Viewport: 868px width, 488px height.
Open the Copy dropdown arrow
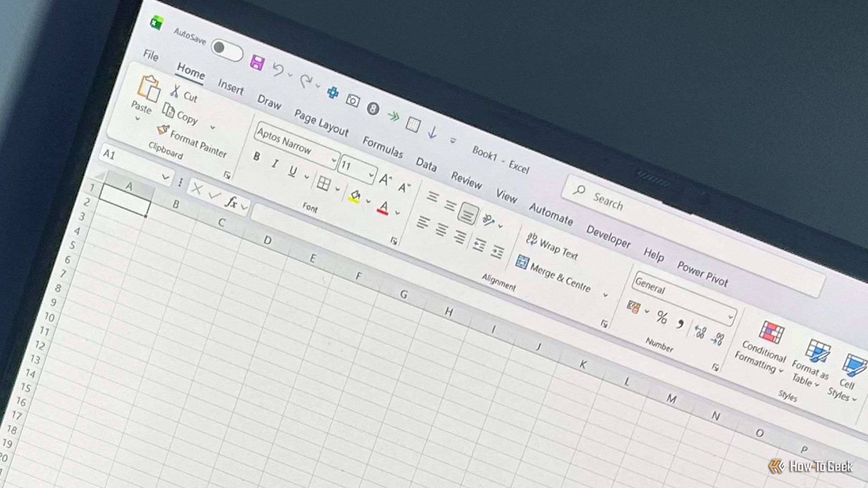pyautogui.click(x=212, y=128)
